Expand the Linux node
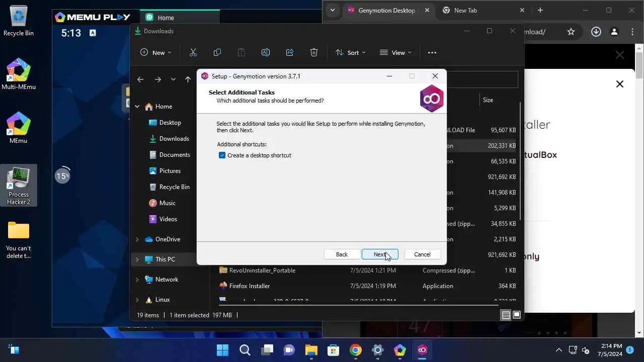This screenshot has width=644, height=362. pos(137,300)
